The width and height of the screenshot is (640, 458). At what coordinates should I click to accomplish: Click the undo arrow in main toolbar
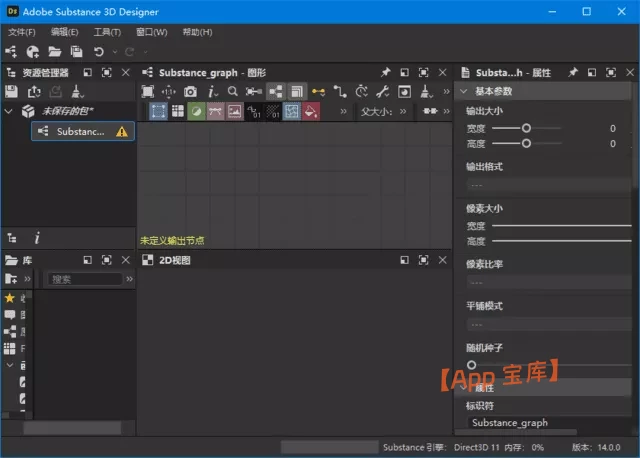[x=99, y=51]
